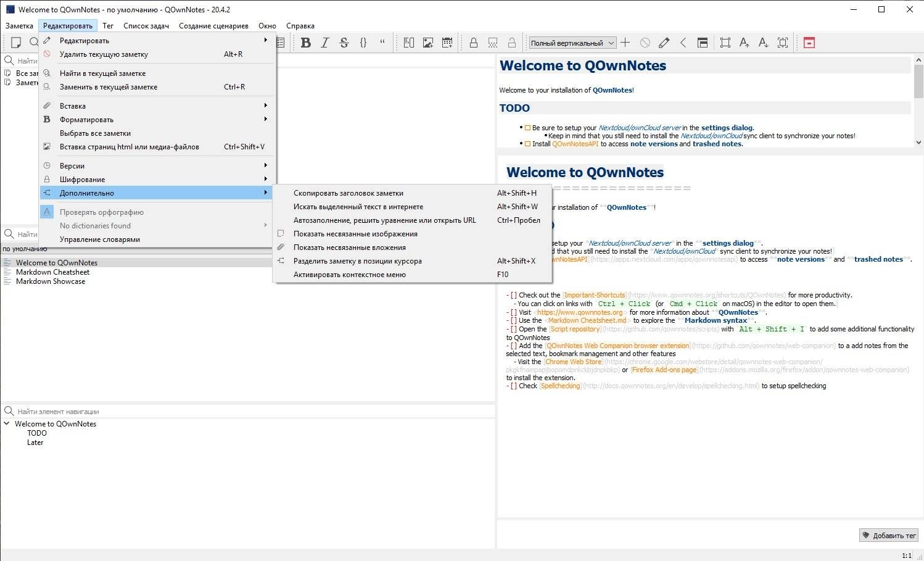This screenshot has height=561, width=924.
Task: Expand the Вставка submenu
Action: pos(157,106)
